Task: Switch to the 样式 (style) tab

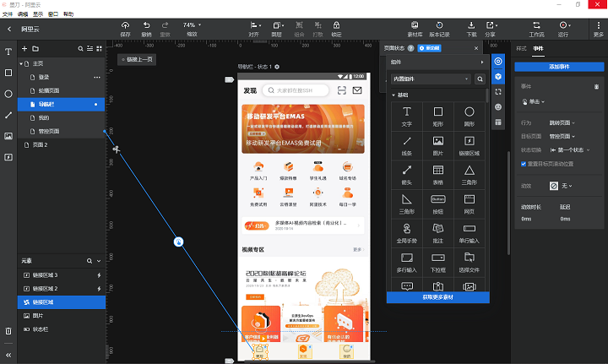Action: pos(521,48)
